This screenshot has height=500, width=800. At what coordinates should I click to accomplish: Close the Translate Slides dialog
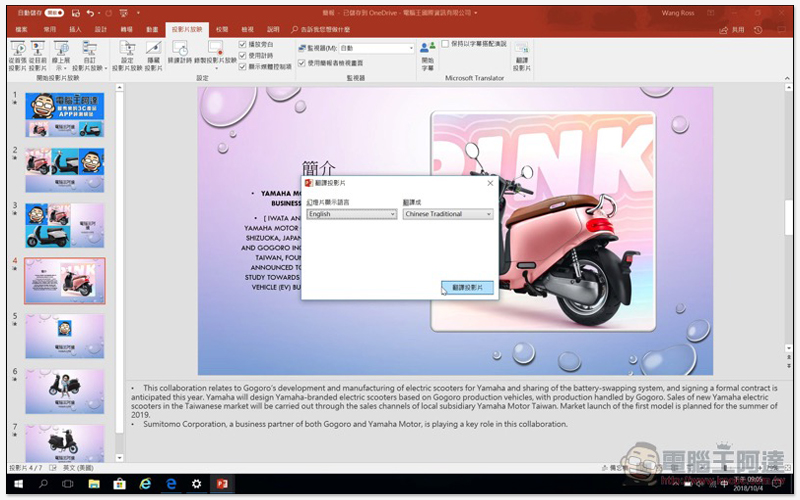(x=490, y=183)
